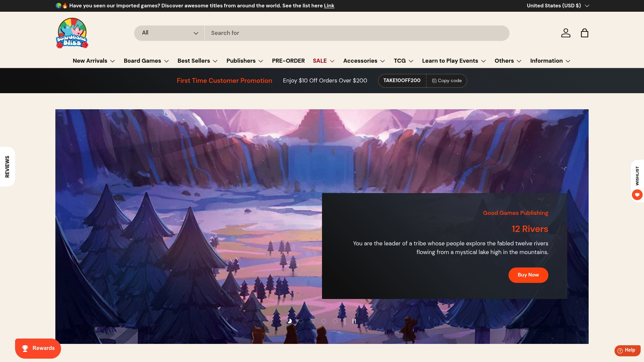Open the United States currency selector
The image size is (644, 362).
coord(557,6)
